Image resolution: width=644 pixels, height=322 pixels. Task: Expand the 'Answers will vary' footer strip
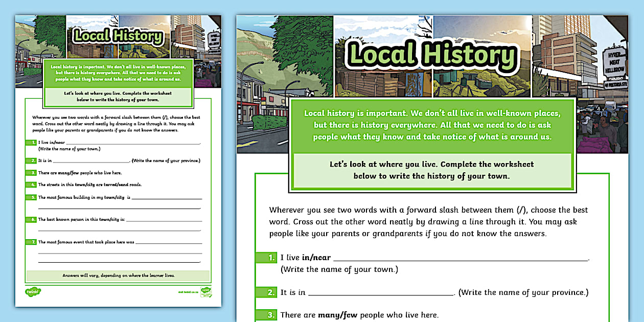point(119,275)
